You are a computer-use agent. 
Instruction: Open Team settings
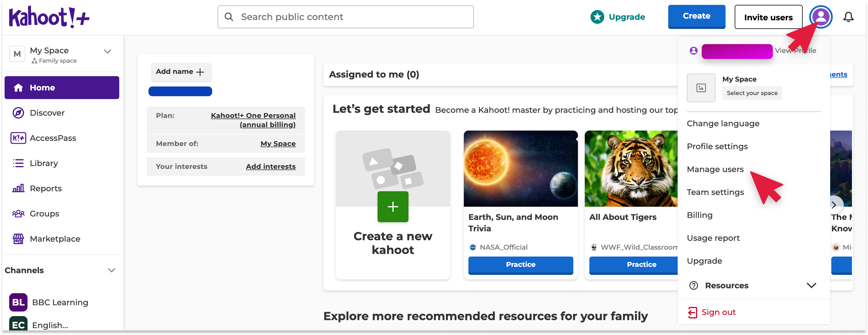tap(715, 192)
